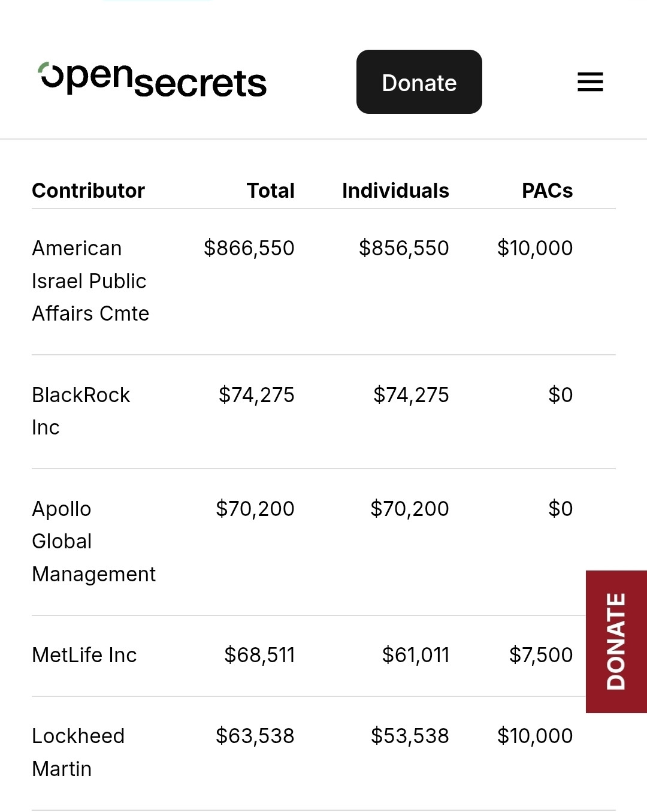This screenshot has height=812, width=647.
Task: Click MetLife's $68,511 total amount
Action: (259, 655)
